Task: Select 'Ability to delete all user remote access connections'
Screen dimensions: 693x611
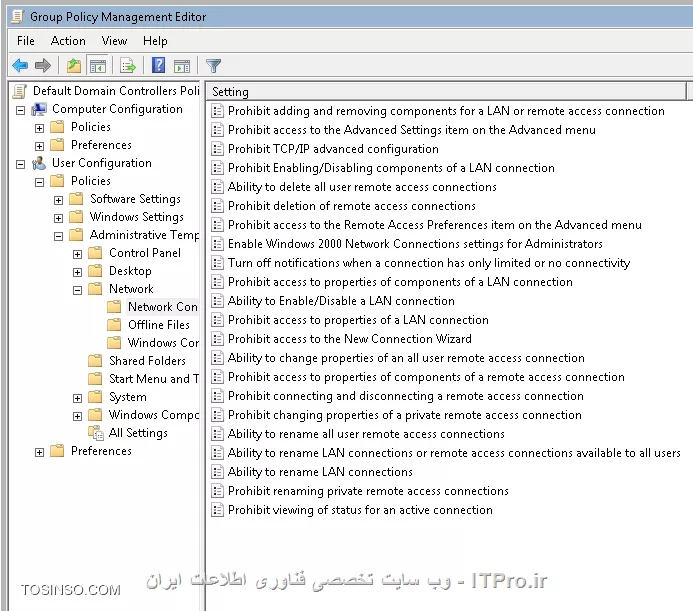Action: 362,187
